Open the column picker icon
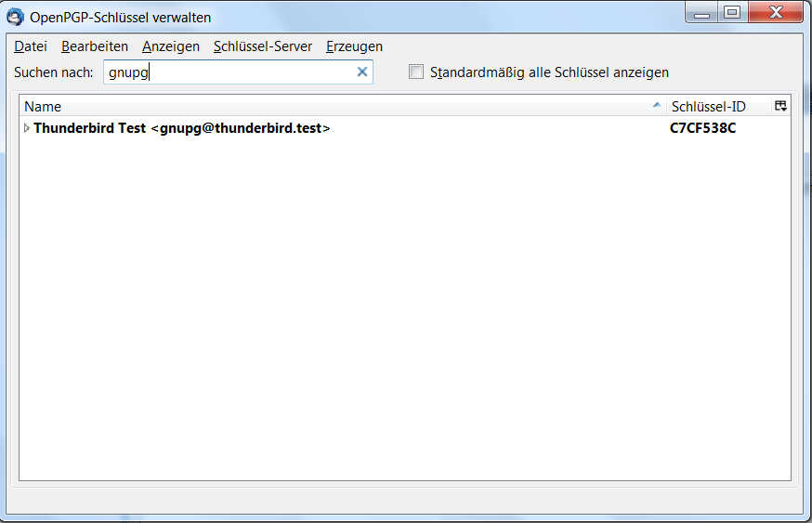Screen dimensions: 812x523 pos(780,106)
